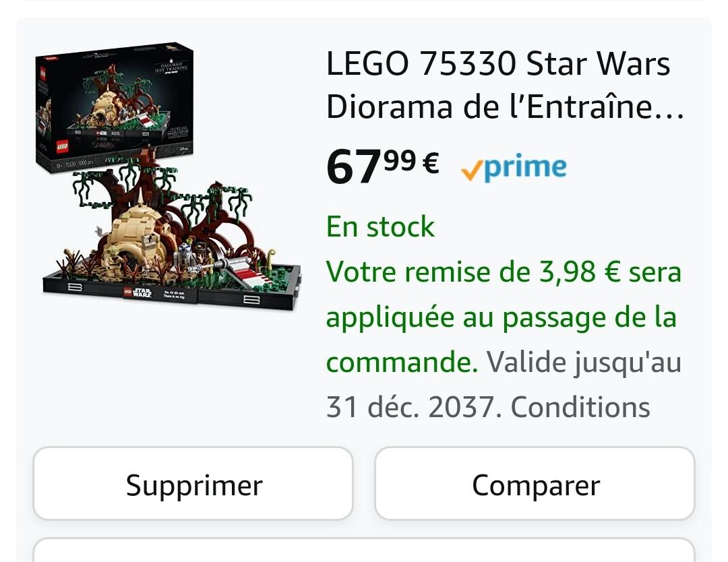Tap the Comparer button

tap(535, 483)
